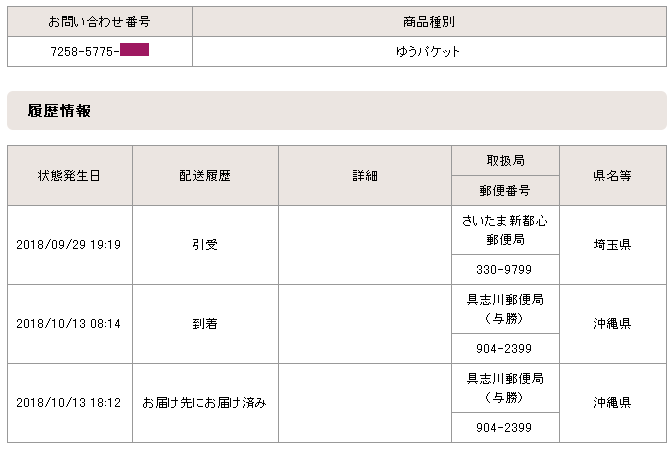Click お届け先にお届け済み status text
The image size is (671, 451).
(x=205, y=403)
